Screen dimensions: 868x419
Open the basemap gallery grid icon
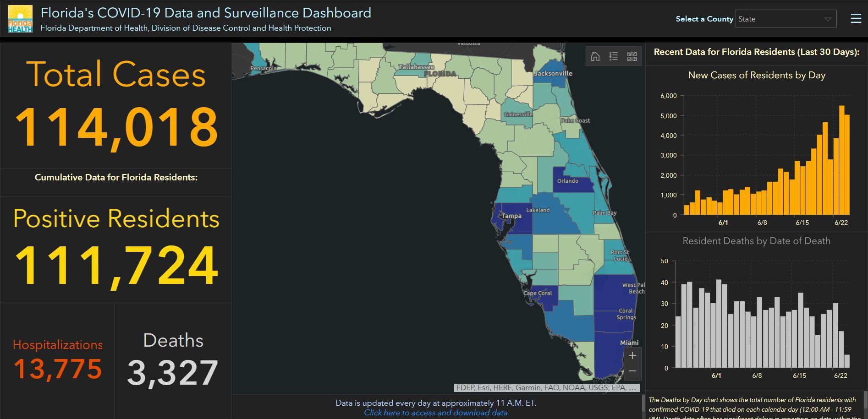pos(632,56)
